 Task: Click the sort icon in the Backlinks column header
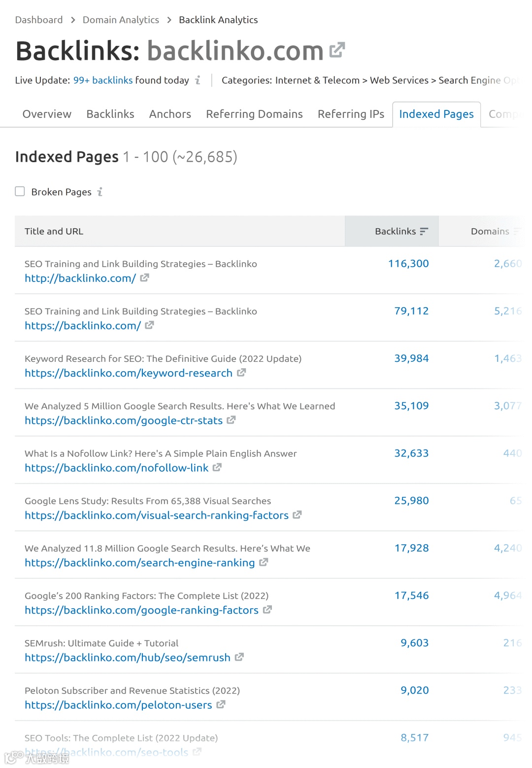tap(424, 231)
